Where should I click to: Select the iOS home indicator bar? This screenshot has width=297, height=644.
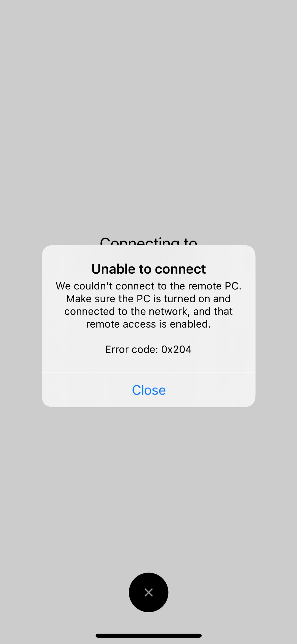pos(148,635)
